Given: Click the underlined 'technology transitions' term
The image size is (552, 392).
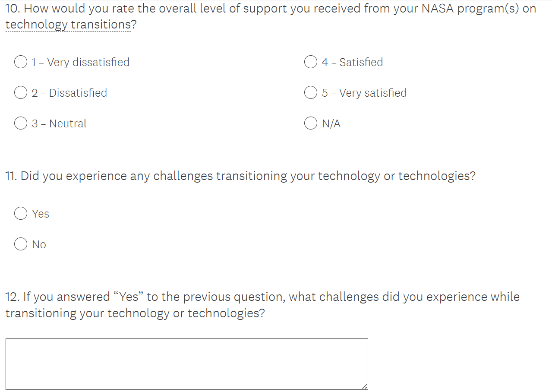Looking at the screenshot, I should click(x=68, y=25).
